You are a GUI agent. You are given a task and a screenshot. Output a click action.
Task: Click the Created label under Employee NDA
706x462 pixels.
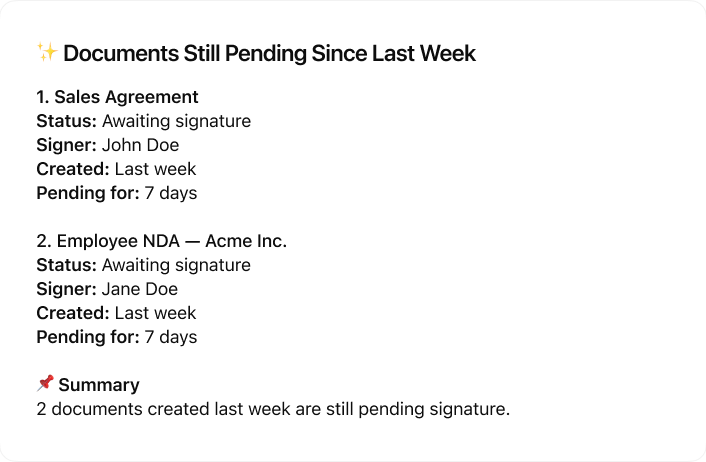[x=73, y=313]
